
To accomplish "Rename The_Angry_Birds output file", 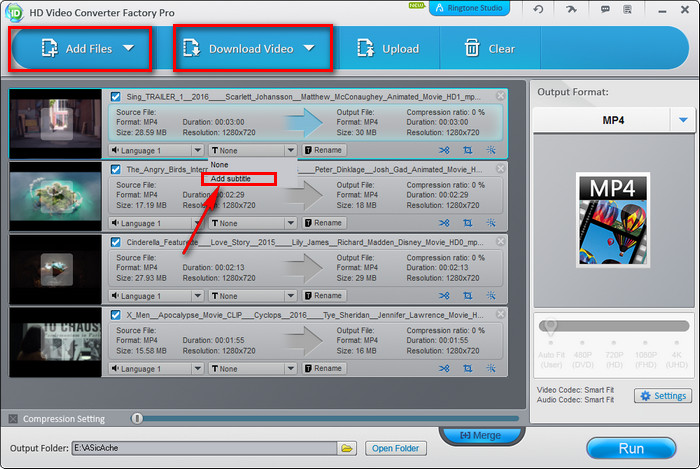I will pyautogui.click(x=324, y=223).
